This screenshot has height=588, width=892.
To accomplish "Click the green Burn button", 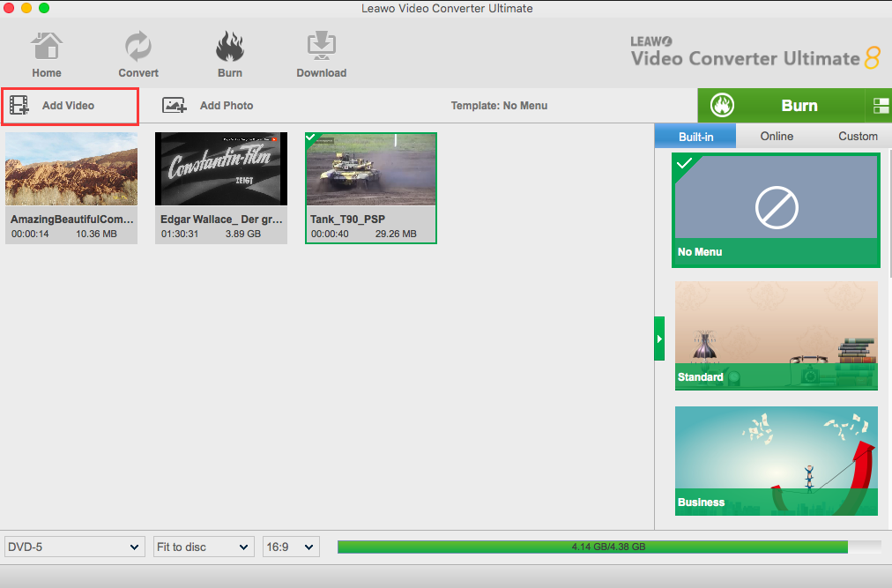I will click(781, 105).
